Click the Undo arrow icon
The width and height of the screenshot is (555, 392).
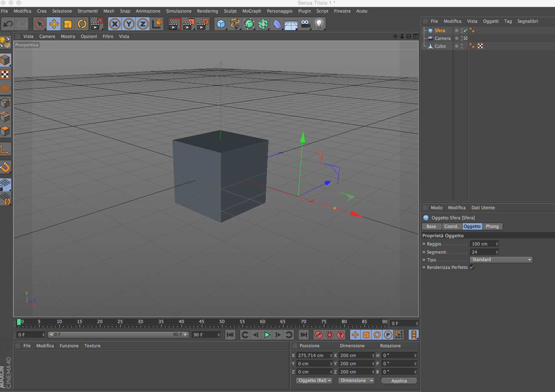pyautogui.click(x=8, y=24)
